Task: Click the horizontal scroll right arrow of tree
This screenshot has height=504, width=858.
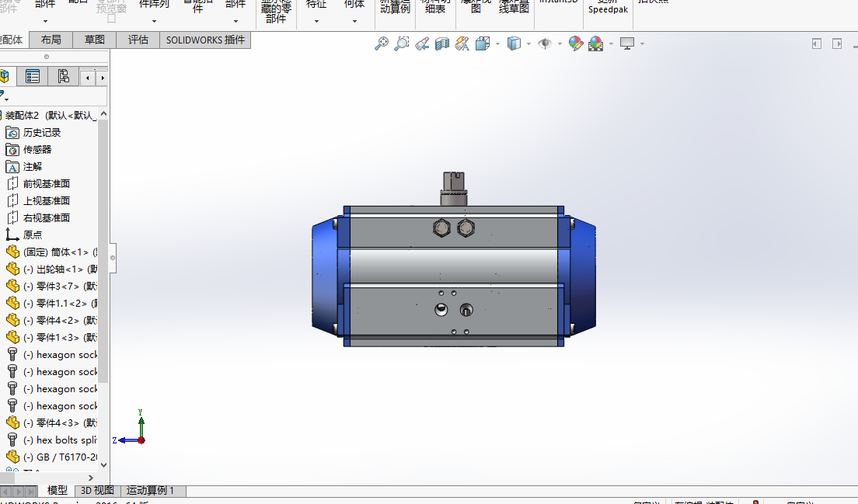Action: click(91, 478)
